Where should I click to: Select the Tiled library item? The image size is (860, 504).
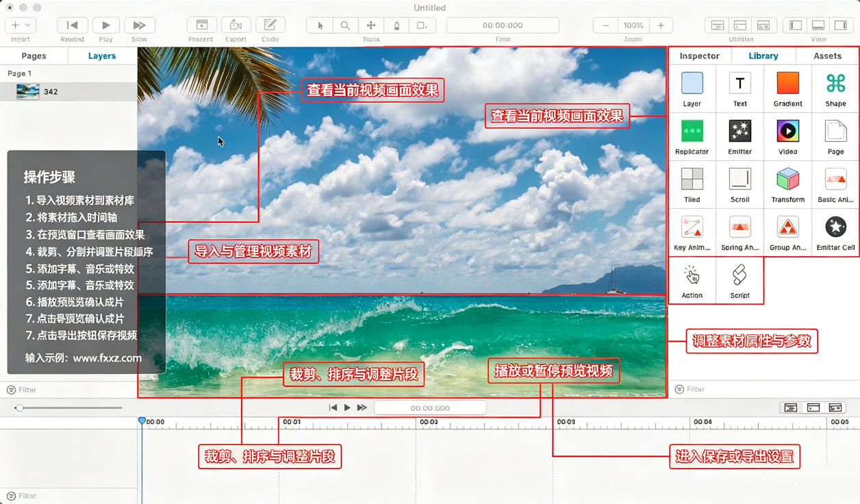692,185
